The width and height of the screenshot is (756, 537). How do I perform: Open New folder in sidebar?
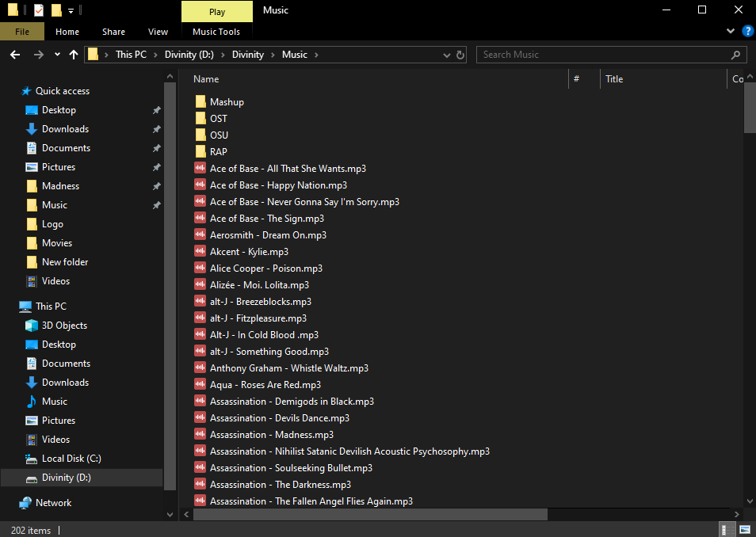click(x=65, y=262)
